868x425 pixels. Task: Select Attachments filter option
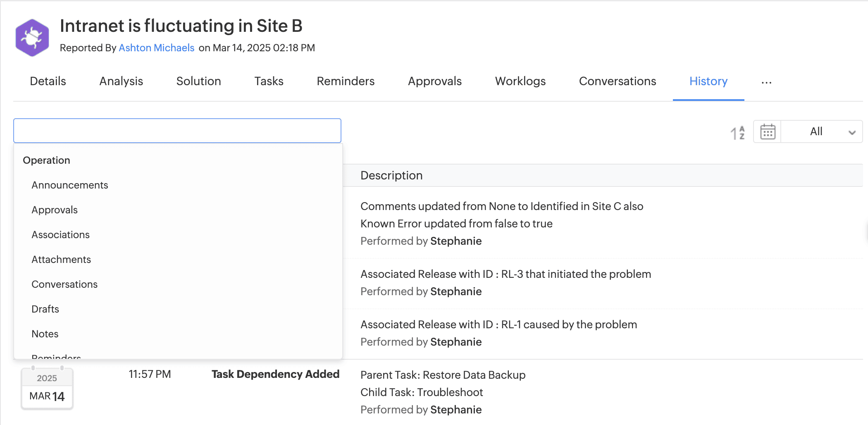pyautogui.click(x=61, y=260)
